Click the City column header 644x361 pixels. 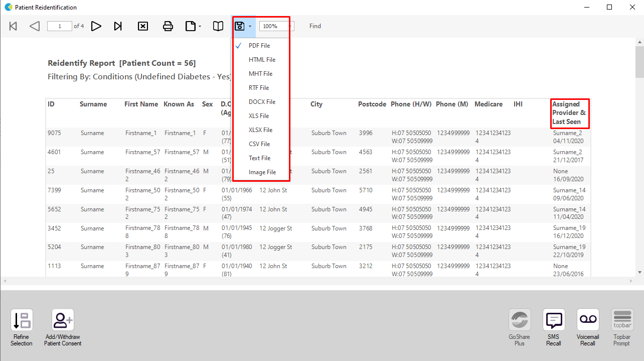click(x=316, y=104)
